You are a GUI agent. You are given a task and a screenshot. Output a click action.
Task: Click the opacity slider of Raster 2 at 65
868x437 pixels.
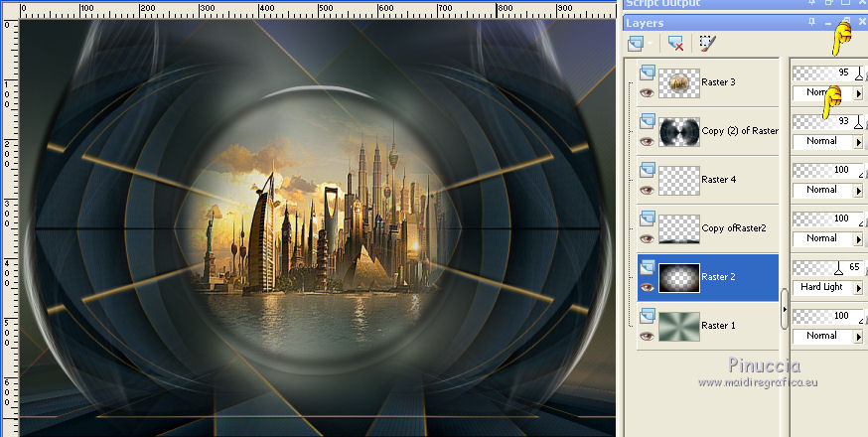coord(827,268)
